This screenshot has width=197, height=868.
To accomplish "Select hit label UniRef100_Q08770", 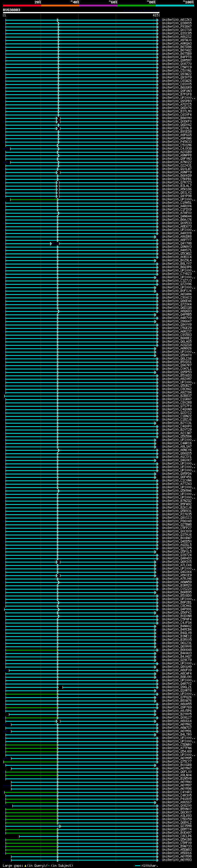I will point(177,64).
